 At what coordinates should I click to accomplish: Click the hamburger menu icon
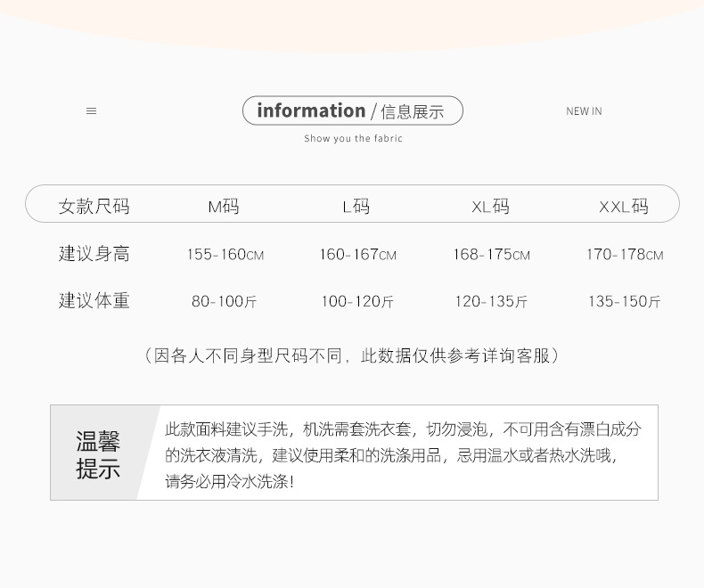click(91, 110)
